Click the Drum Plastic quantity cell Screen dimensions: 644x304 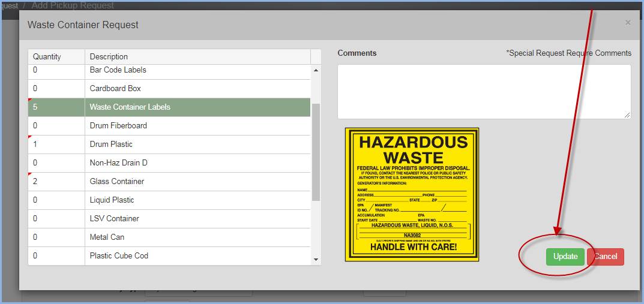56,145
